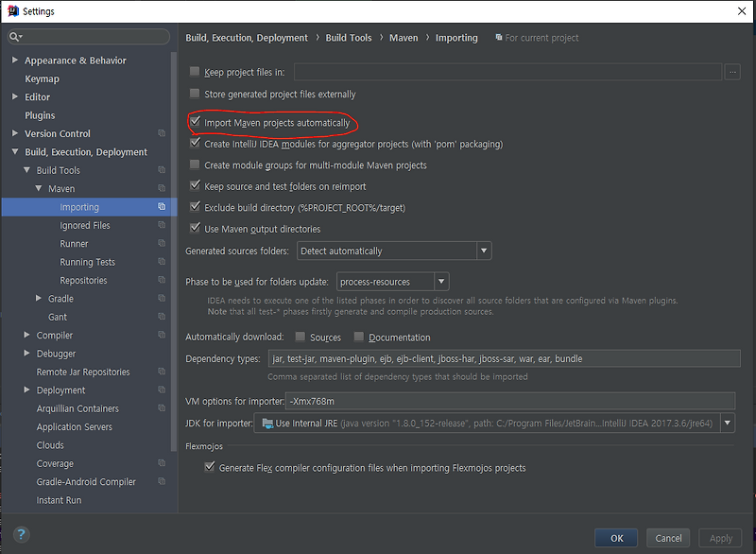The width and height of the screenshot is (756, 554).
Task: Click the ellipsis browse button next to project files path
Action: coord(734,72)
